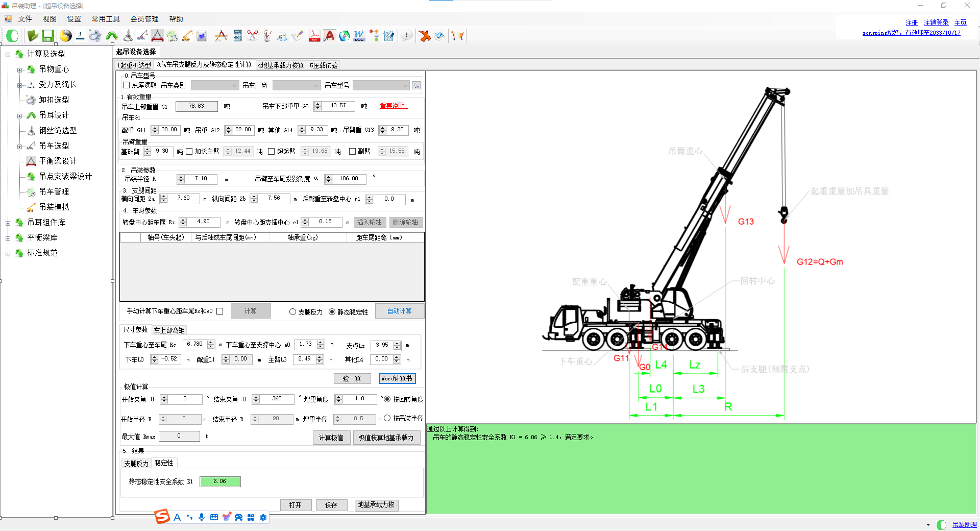The height and width of the screenshot is (531, 980).
Task: Click the compass drafting toolbar icon
Action: pyautogui.click(x=221, y=36)
